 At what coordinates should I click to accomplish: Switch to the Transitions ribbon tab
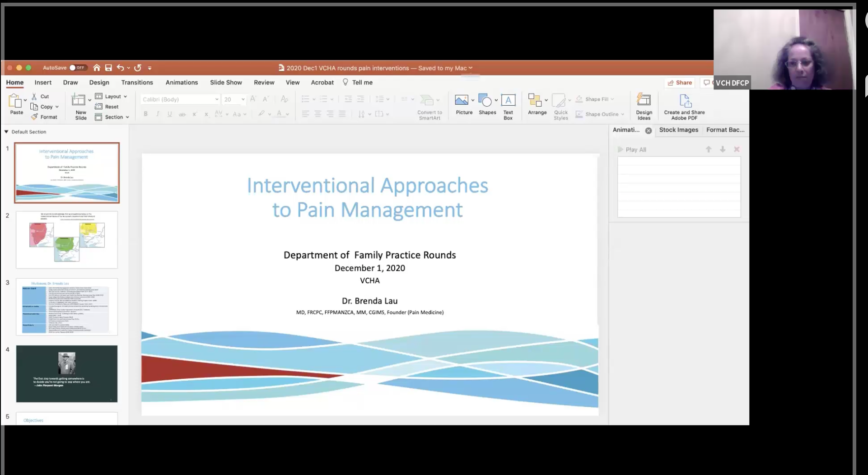click(137, 83)
